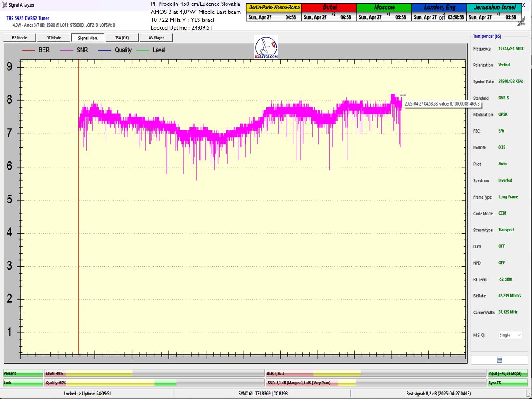Screen dimensions: 532x399
Task: Click the green Level legend line
Action: click(x=143, y=50)
